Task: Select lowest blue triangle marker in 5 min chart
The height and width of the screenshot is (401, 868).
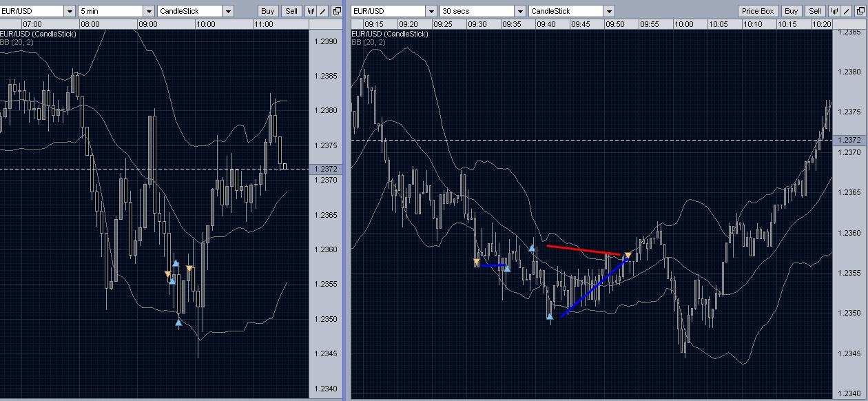Action: tap(178, 322)
